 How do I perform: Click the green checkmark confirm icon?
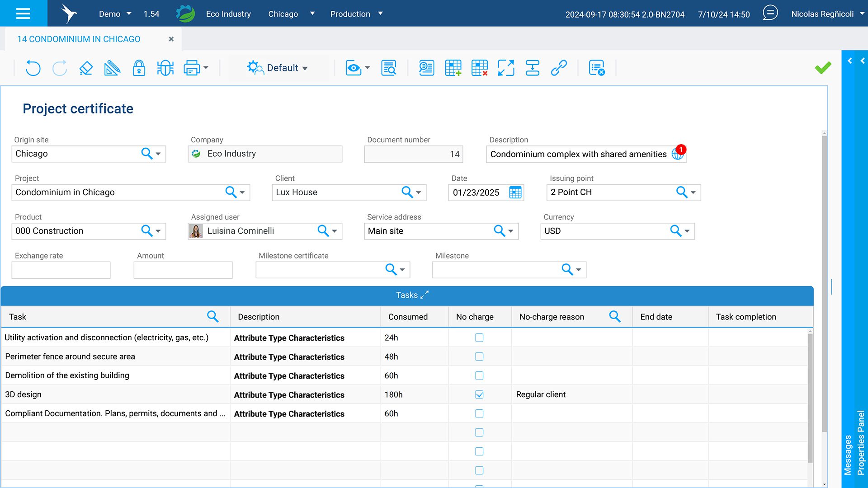pos(823,68)
